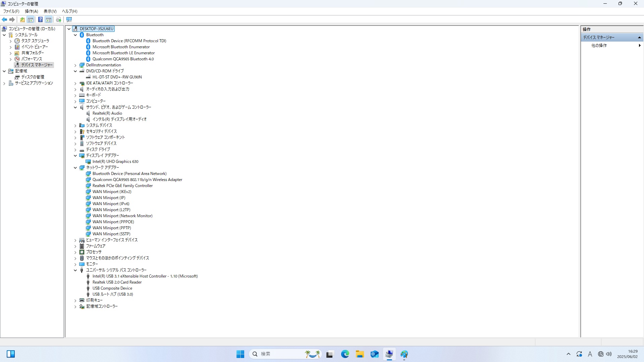The image size is (644, 362).
Task: Select タスク スケジューラ in left tree
Action: (x=35, y=41)
